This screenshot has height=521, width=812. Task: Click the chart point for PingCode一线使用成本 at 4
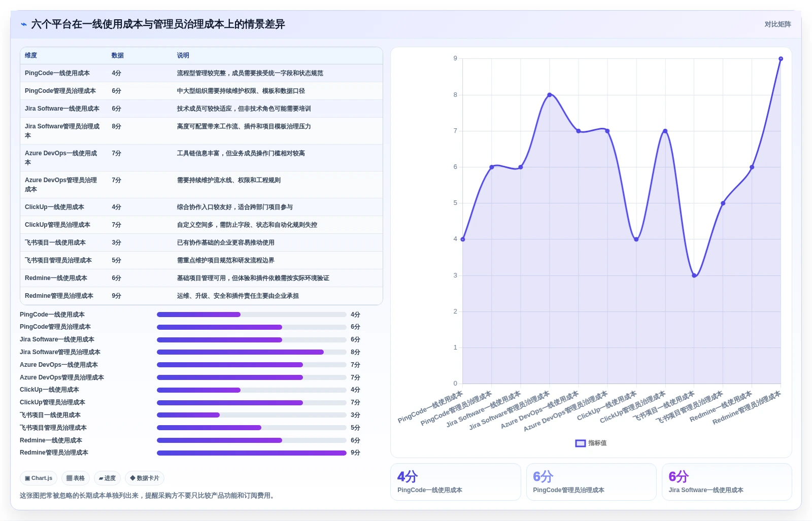(463, 239)
